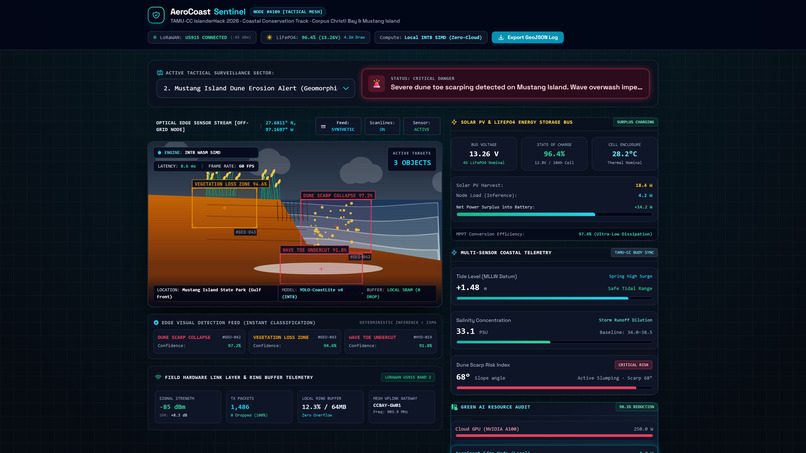Viewport: 806px width, 453px height.
Task: Click the LoRaWAN US915 Connected status pill
Action: click(202, 38)
